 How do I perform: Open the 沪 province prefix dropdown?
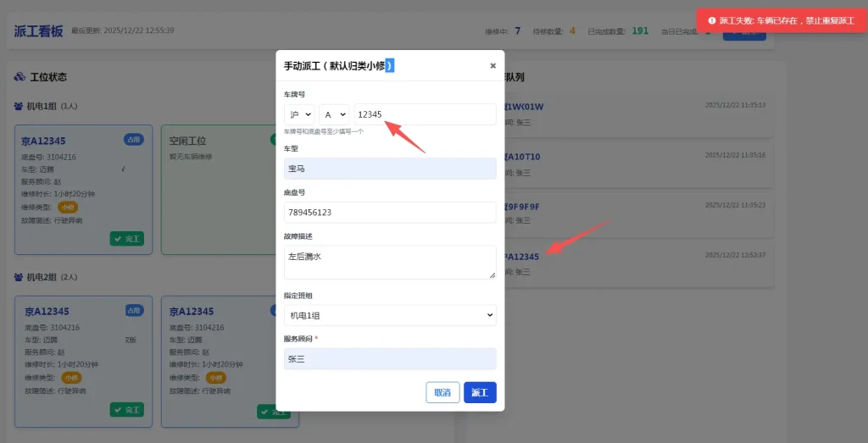coord(299,114)
